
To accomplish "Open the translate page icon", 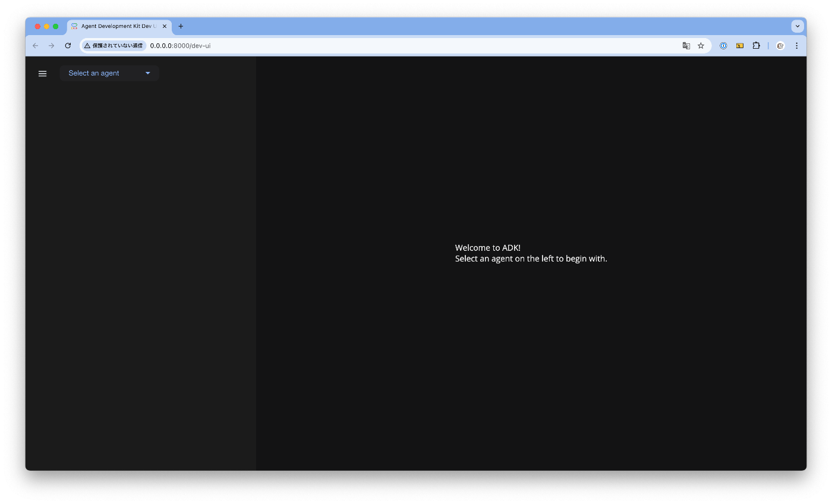I will tap(686, 46).
